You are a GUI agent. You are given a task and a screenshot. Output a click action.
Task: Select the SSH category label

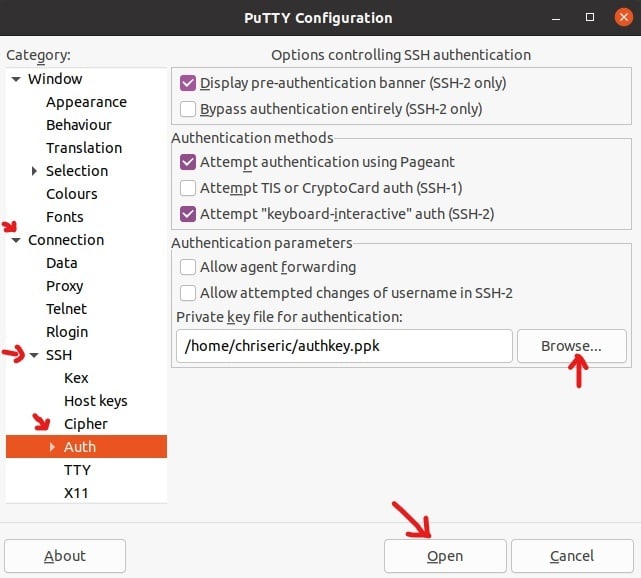(59, 355)
